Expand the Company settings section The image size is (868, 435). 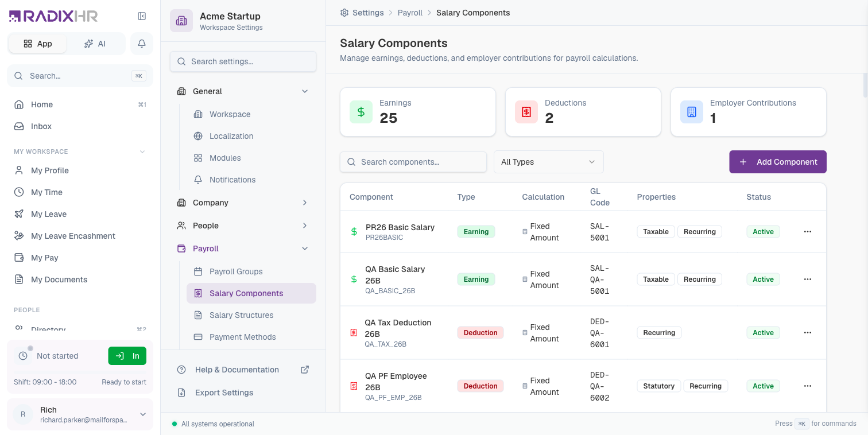pyautogui.click(x=305, y=203)
